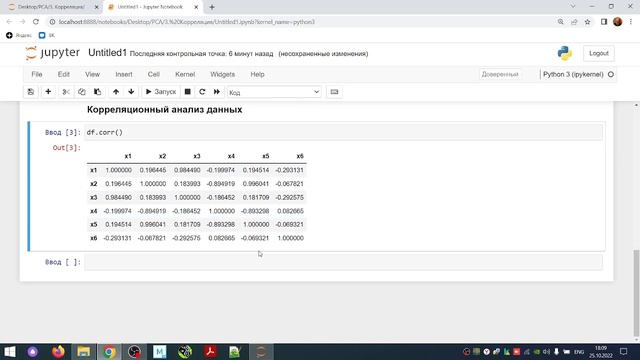The height and width of the screenshot is (360, 640).
Task: Click the Python 3 kernel status circle
Action: pyautogui.click(x=611, y=74)
